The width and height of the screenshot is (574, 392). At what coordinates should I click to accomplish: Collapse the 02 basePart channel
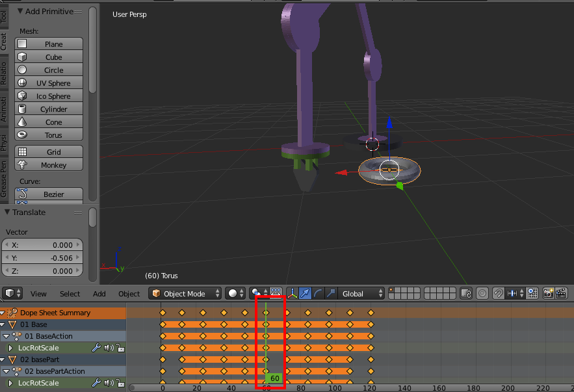click(3, 359)
